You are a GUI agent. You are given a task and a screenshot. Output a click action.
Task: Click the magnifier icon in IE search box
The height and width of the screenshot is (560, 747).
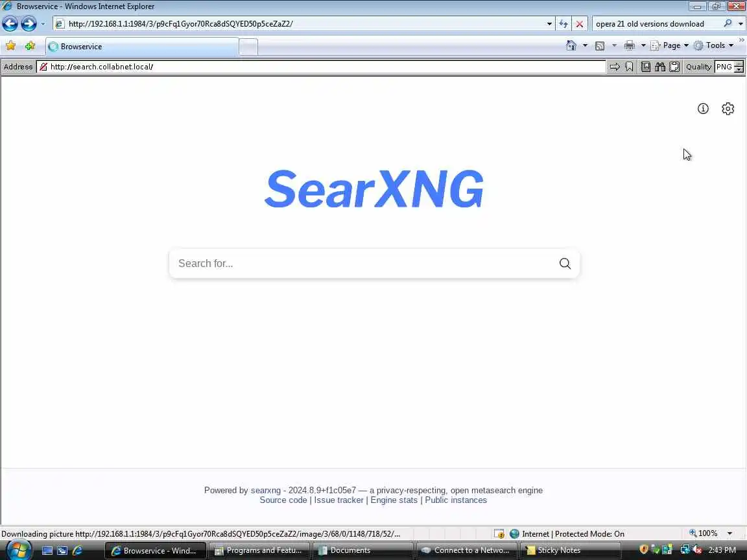pyautogui.click(x=728, y=23)
